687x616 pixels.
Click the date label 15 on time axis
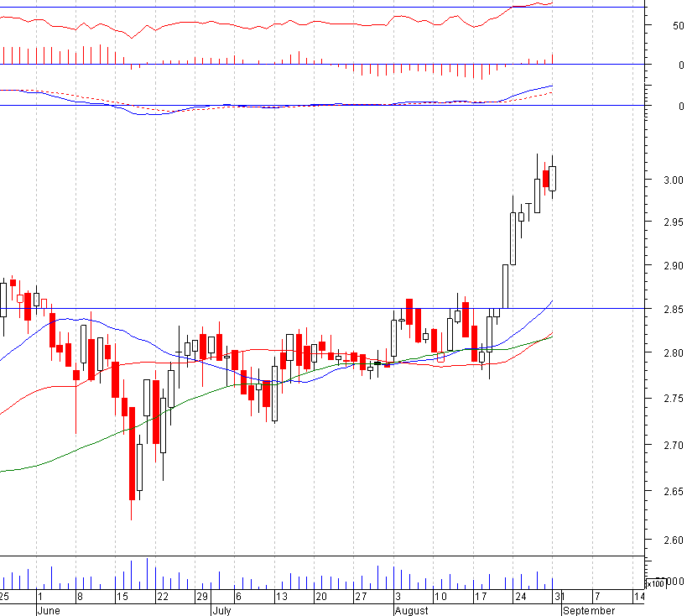pyautogui.click(x=122, y=596)
